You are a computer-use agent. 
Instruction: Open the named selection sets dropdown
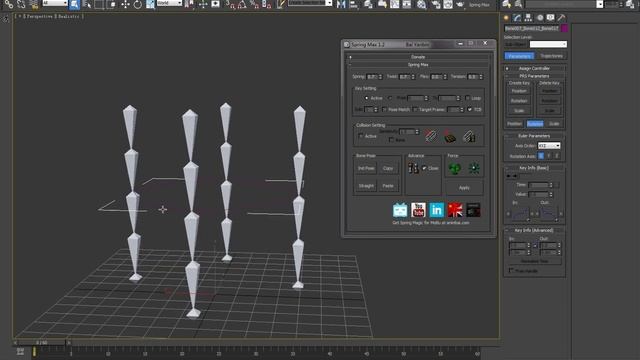310,3
